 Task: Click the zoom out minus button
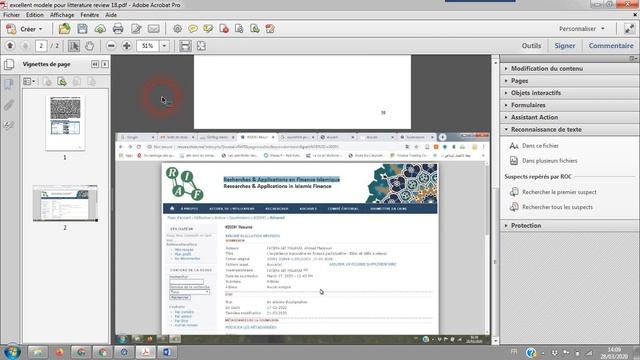point(111,46)
